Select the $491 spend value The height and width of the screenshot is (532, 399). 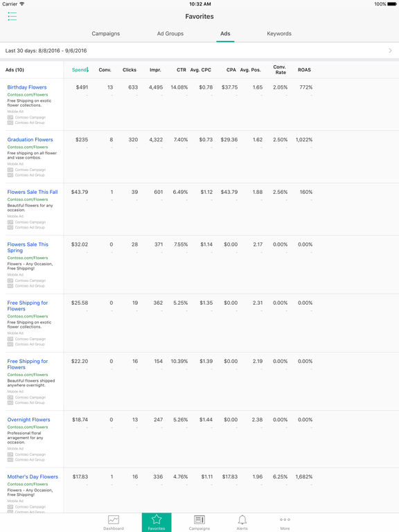(82, 87)
